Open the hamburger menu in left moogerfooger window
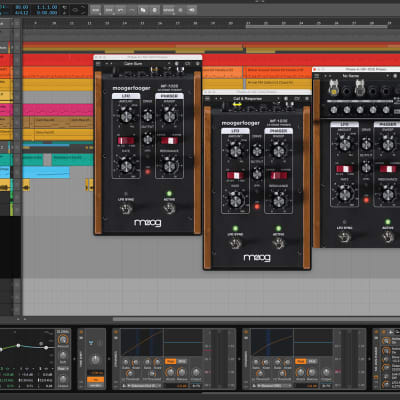Viewport: 400px width, 400px height. coord(98,63)
